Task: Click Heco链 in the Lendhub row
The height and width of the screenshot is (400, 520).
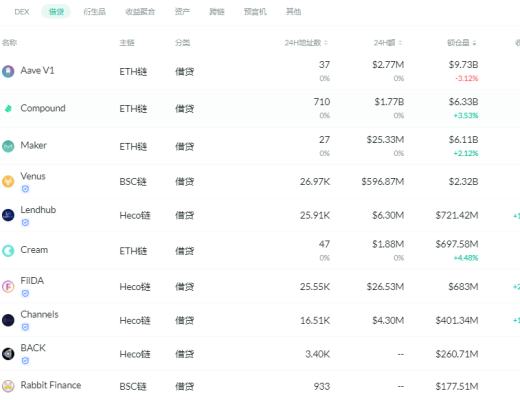Action: [x=135, y=216]
